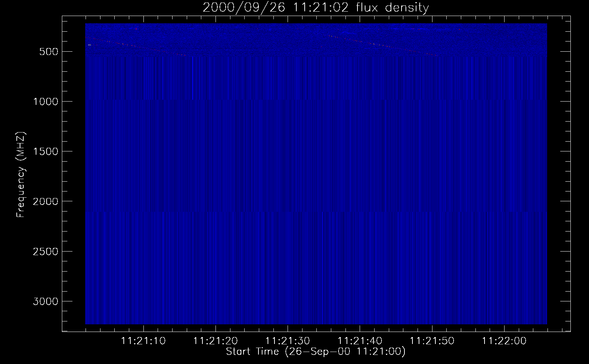Click the 11:21:40 time tick label
This screenshot has height=364, width=589.
360,341
